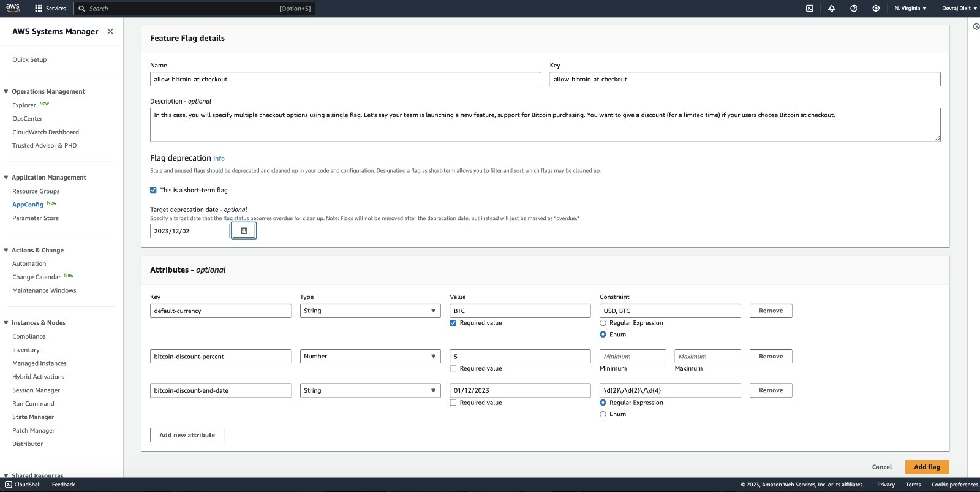Click the 01/12/2023 value field
Viewport: 980px width, 492px height.
tap(520, 390)
